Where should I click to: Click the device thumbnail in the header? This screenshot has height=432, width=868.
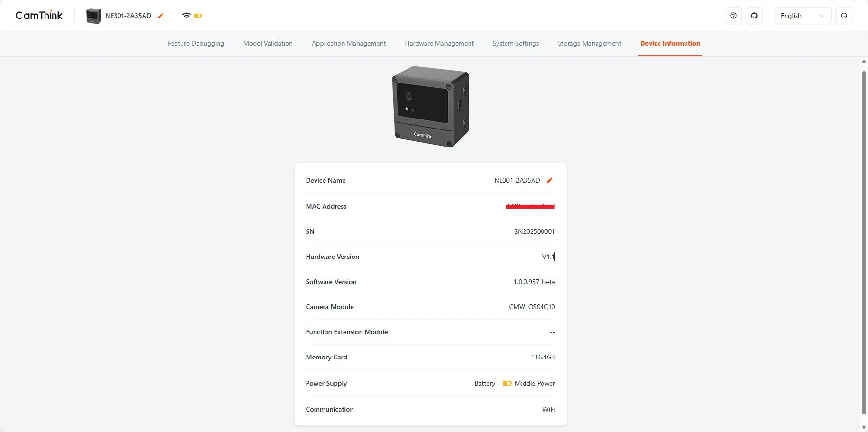coord(93,16)
